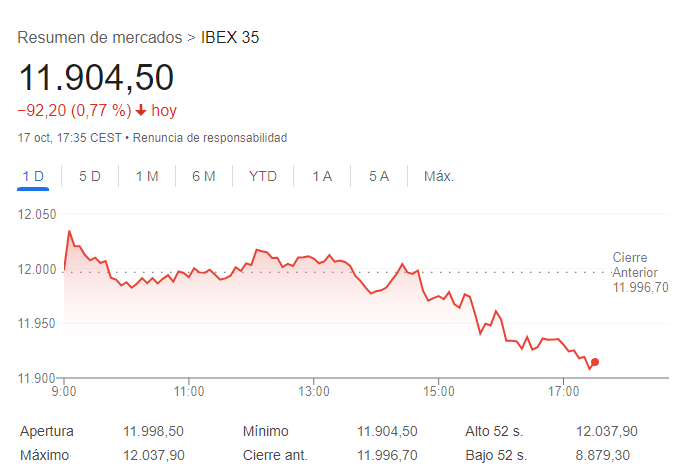Open the Resumen de mercados link
Image resolution: width=692 pixels, height=476 pixels.
coord(100,37)
